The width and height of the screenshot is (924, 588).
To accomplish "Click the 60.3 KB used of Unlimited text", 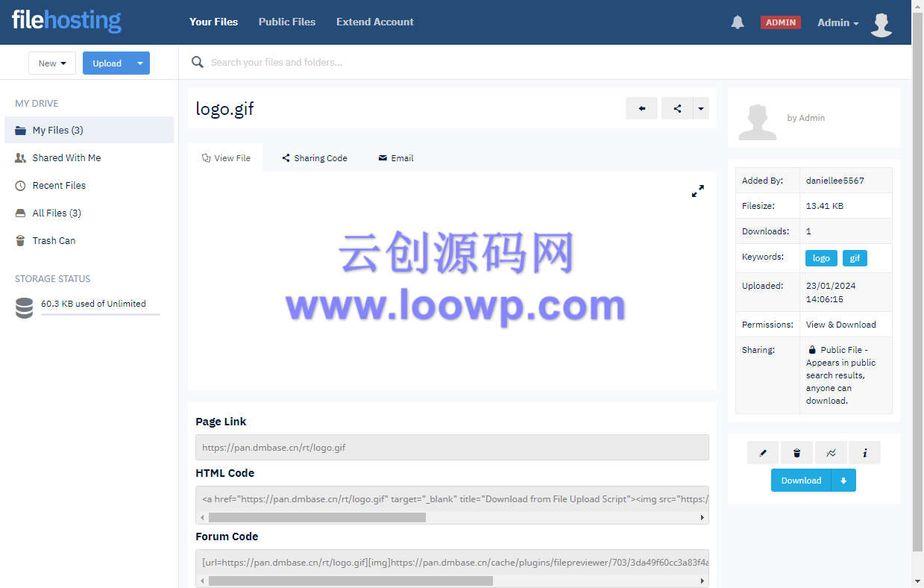I will click(93, 304).
